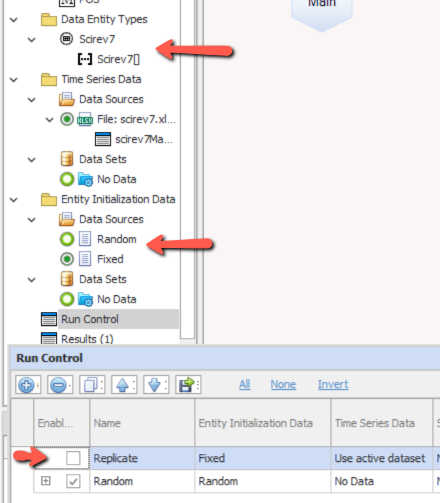Open the Results (1) tree item
440x503 pixels.
point(87,339)
